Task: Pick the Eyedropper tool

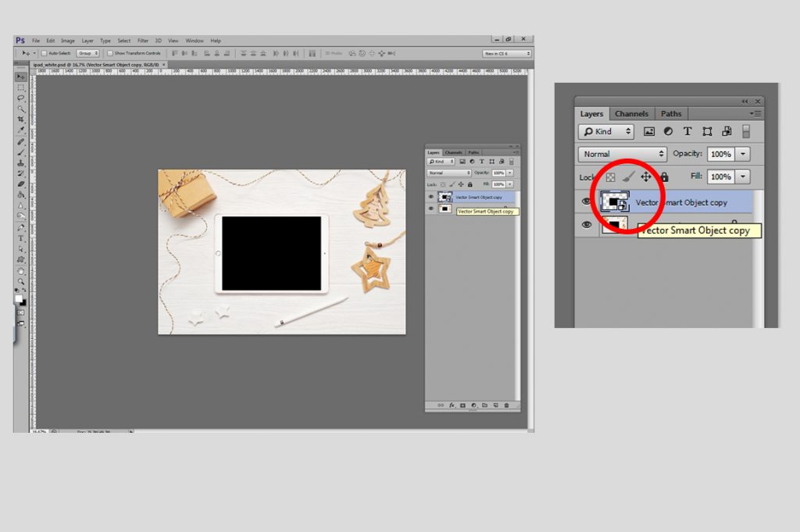Action: [x=21, y=130]
